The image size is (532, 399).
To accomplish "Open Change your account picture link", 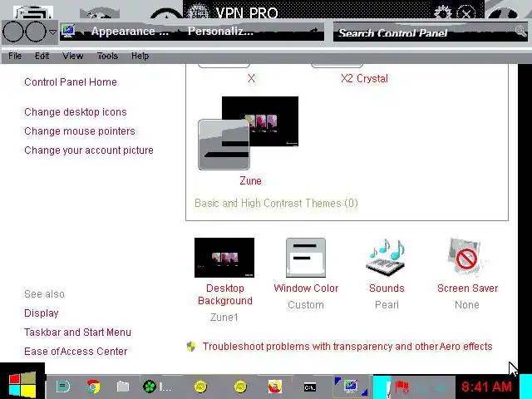I will 89,150.
